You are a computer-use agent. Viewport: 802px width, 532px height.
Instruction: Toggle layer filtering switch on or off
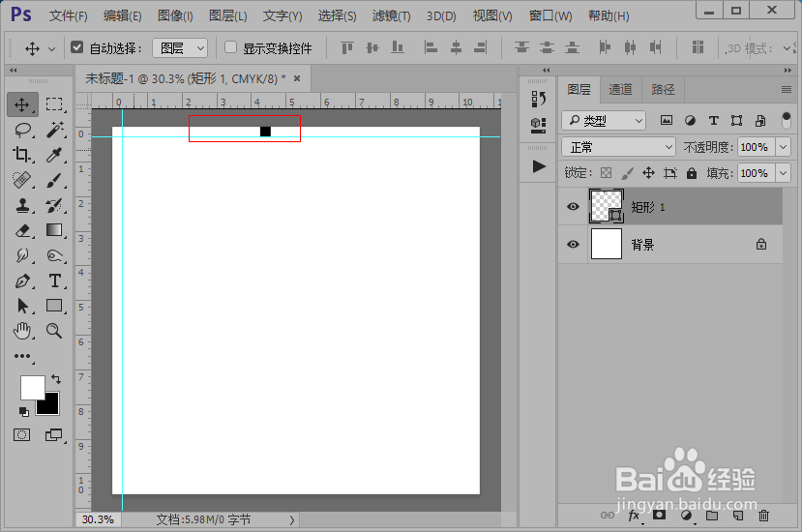click(x=787, y=121)
